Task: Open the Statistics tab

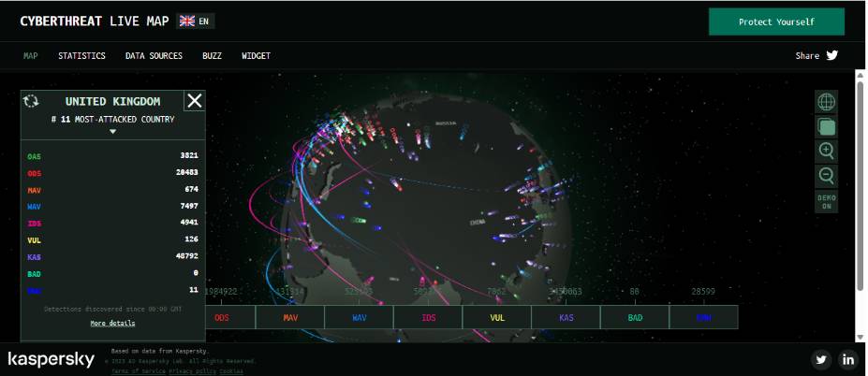Action: click(x=81, y=56)
